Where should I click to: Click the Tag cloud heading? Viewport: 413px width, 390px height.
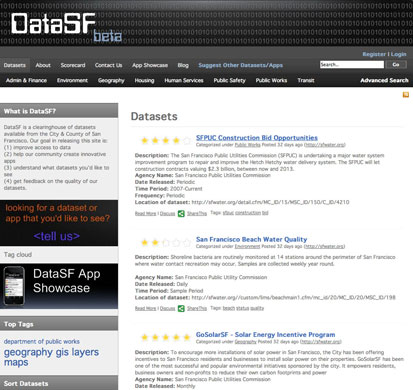[18, 255]
